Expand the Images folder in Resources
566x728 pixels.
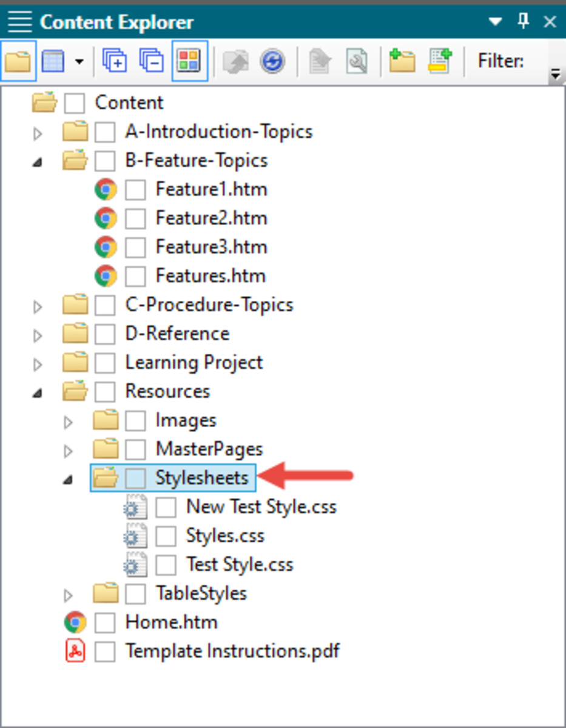pos(68,420)
